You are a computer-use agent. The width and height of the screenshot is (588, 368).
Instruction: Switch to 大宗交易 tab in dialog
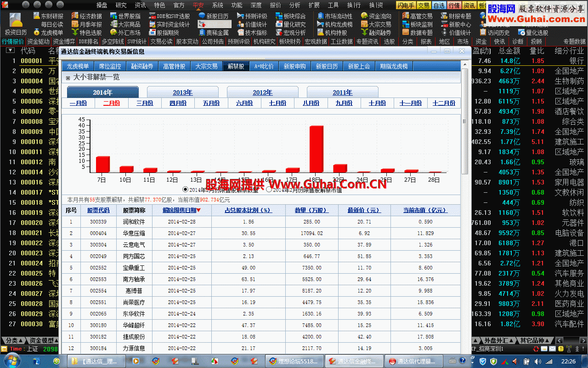(206, 66)
